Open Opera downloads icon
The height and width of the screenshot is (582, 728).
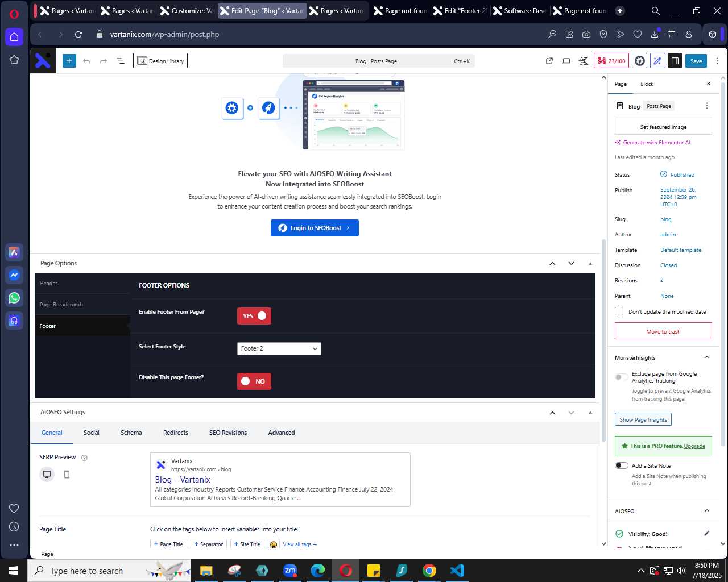coord(655,34)
